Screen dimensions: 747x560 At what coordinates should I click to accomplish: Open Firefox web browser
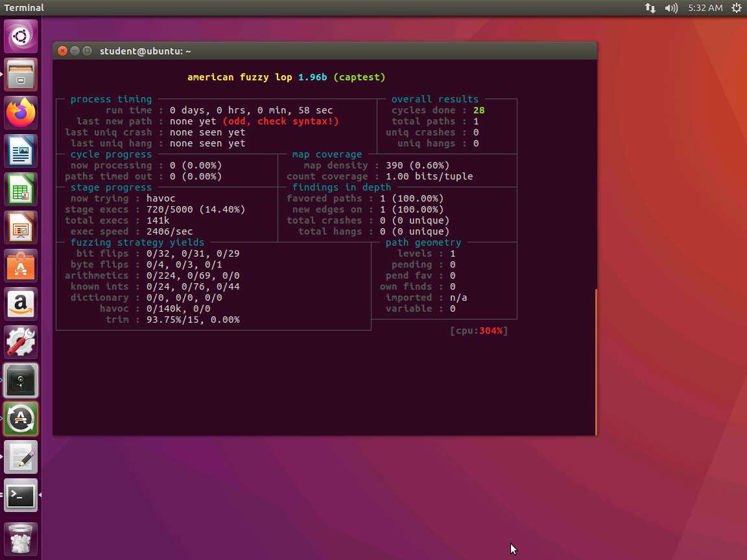pos(21,113)
